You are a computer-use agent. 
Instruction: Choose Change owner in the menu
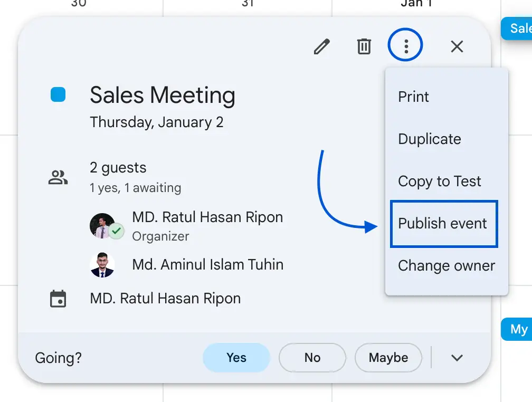pos(446,265)
